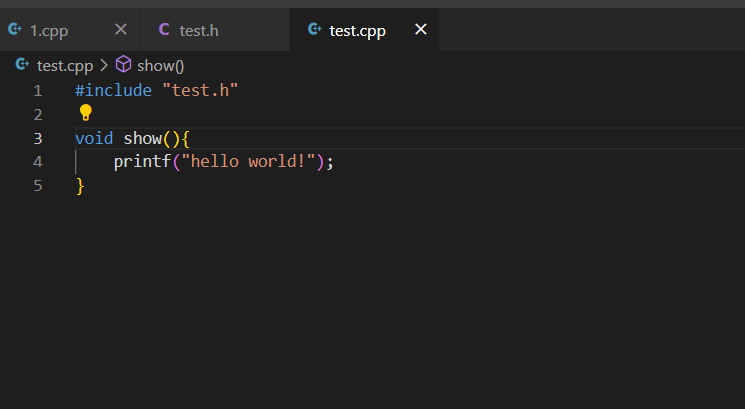Image resolution: width=745 pixels, height=409 pixels.
Task: Open the test.cpp breadcrumb dropdown
Action: tap(65, 66)
